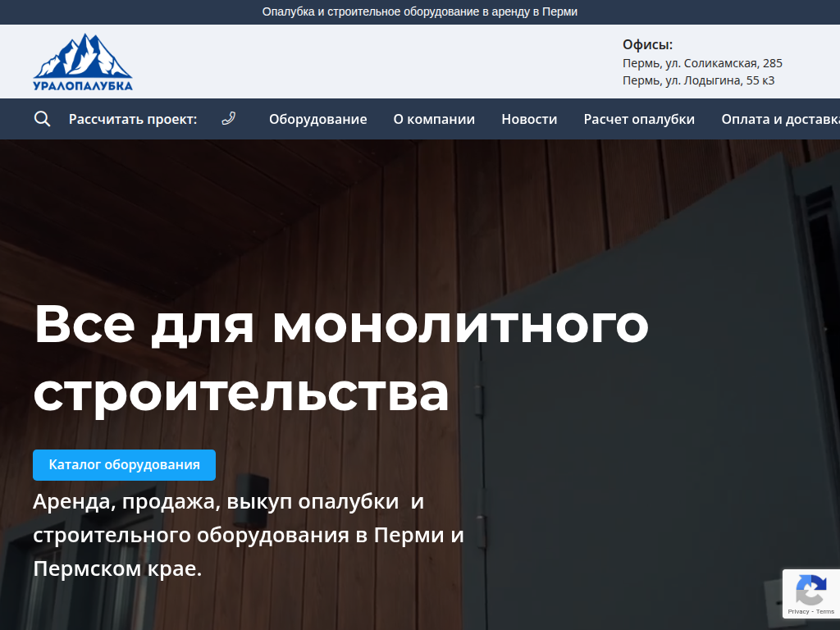Open the site search magnifier icon
Image resolution: width=840 pixels, height=630 pixels.
coord(41,119)
